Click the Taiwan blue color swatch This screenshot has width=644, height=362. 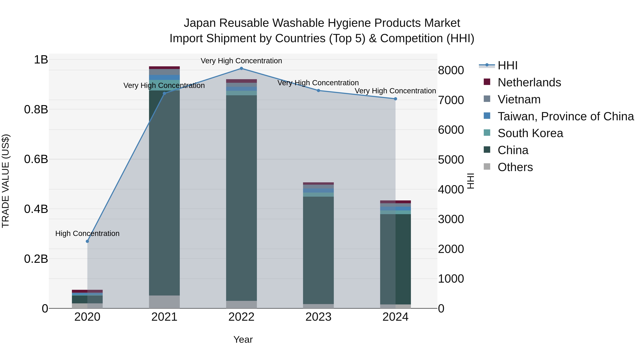click(487, 116)
